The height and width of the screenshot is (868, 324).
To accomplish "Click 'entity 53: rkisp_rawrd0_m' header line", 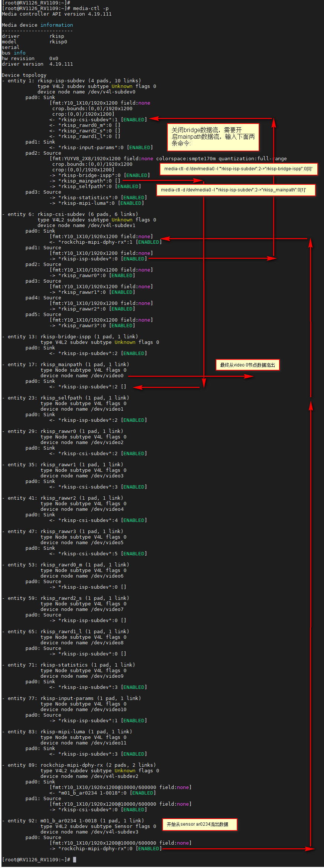I will [66, 565].
